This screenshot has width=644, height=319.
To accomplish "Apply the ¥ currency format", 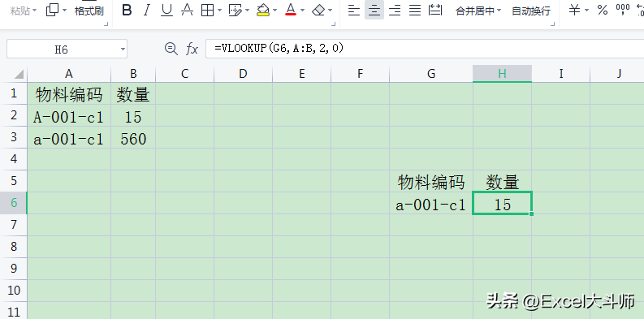I will point(575,11).
